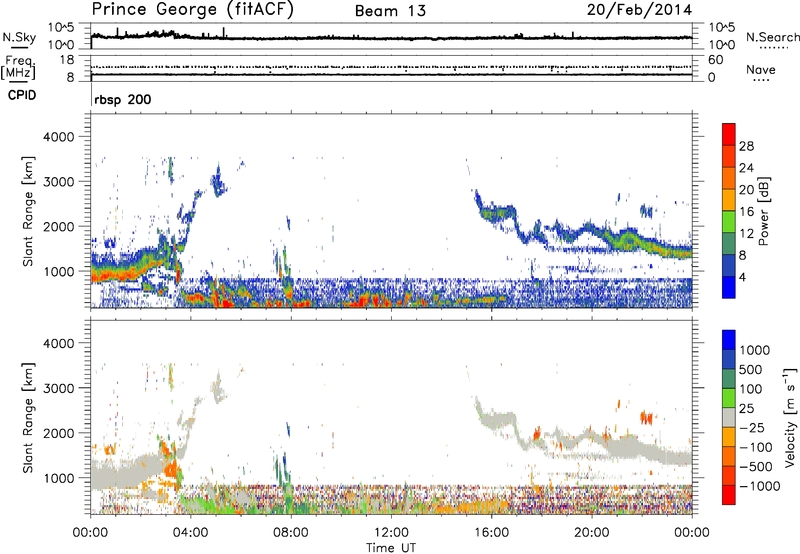Click the 04:00 time axis tick label
Viewport: 800px width, 554px height.
coord(190,533)
